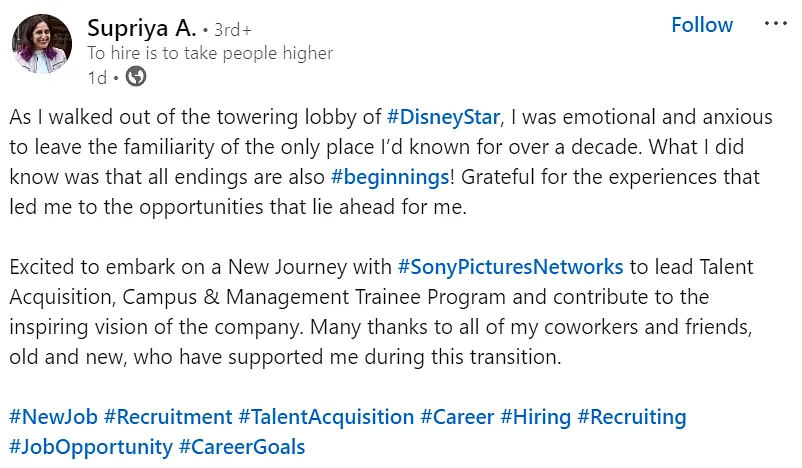Click the 1d post timestamp

(x=97, y=78)
